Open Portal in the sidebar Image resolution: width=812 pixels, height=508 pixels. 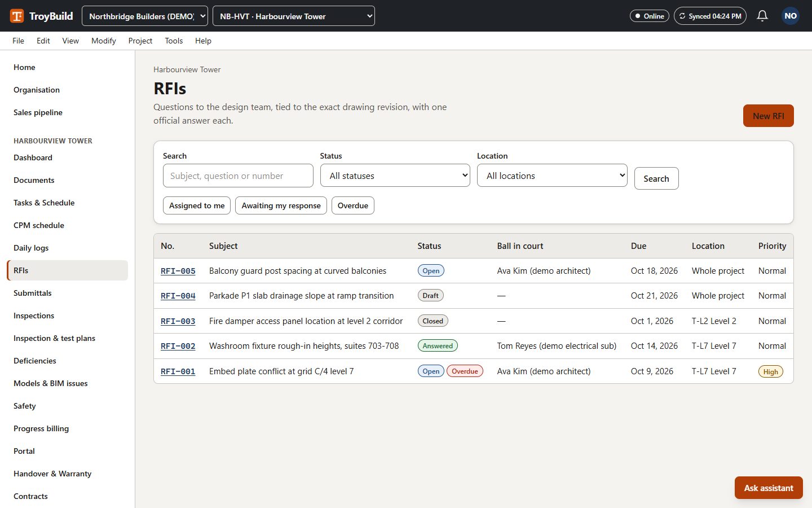pyautogui.click(x=68, y=451)
